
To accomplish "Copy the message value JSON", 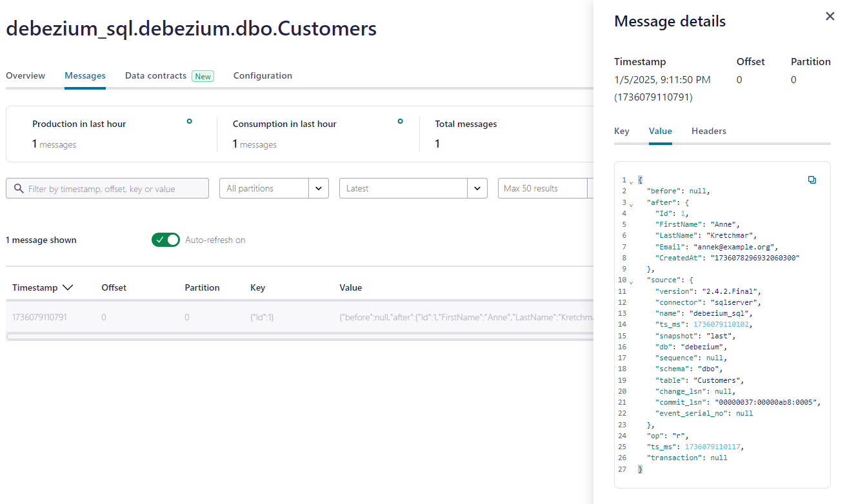I will pyautogui.click(x=812, y=180).
